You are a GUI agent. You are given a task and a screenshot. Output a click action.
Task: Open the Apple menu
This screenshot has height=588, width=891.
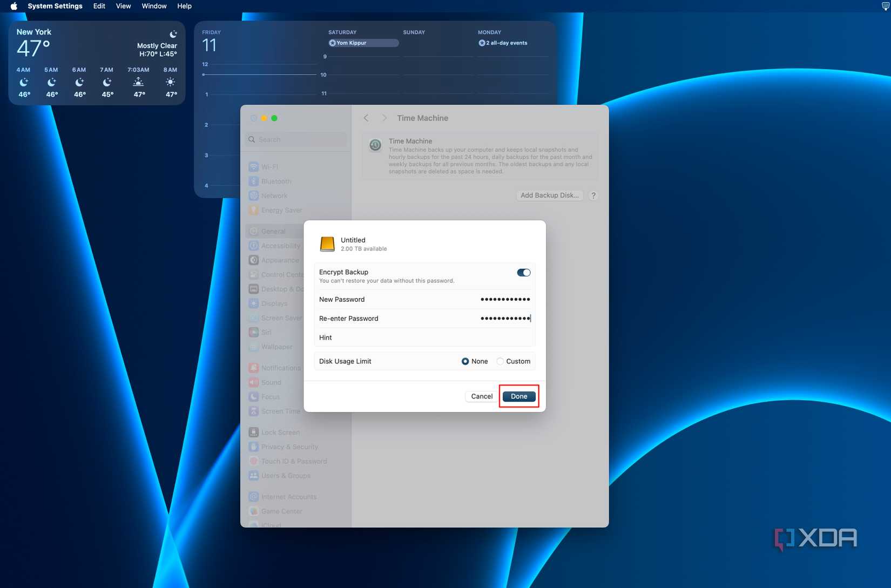(x=14, y=6)
